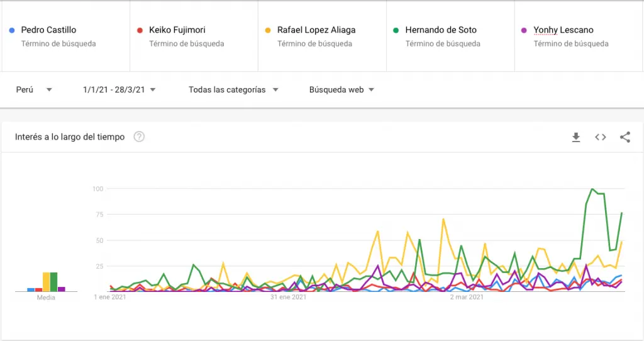Click the purple dot beside Yonhy Lescano

(x=524, y=30)
